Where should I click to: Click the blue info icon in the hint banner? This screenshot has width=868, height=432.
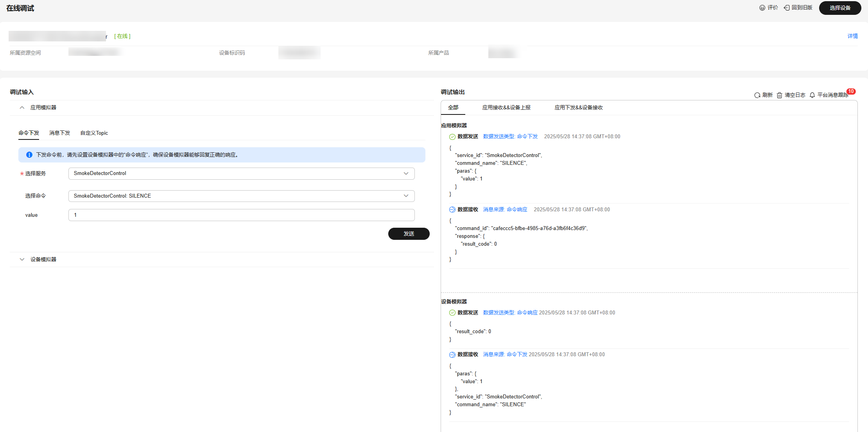coord(29,155)
